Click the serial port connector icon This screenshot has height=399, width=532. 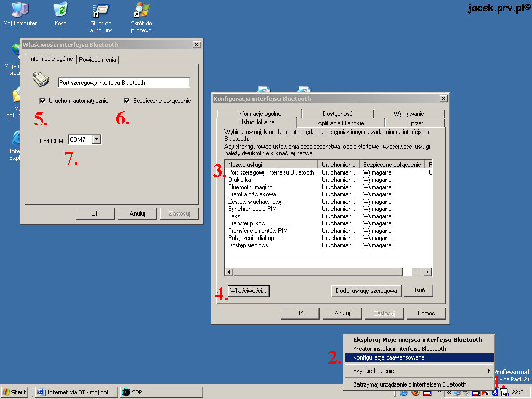tap(41, 79)
